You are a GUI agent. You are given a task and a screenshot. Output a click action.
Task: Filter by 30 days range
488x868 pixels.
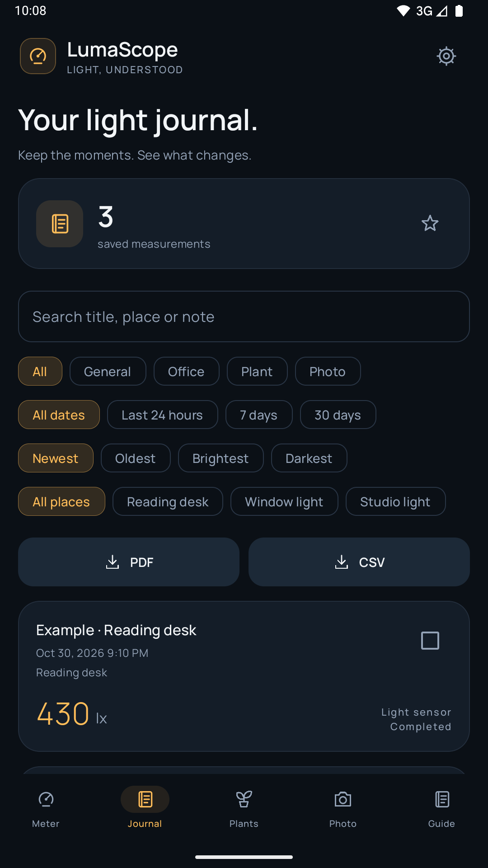(338, 415)
